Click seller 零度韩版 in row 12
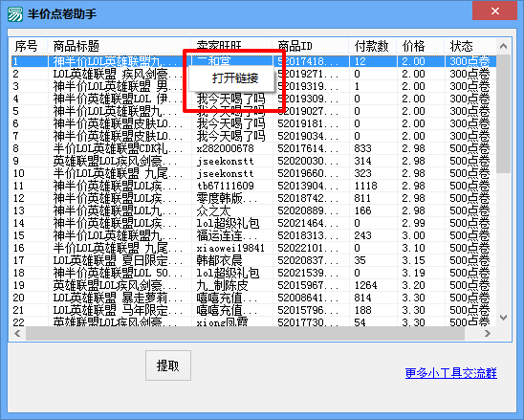This screenshot has width=524, height=420. pos(227,198)
